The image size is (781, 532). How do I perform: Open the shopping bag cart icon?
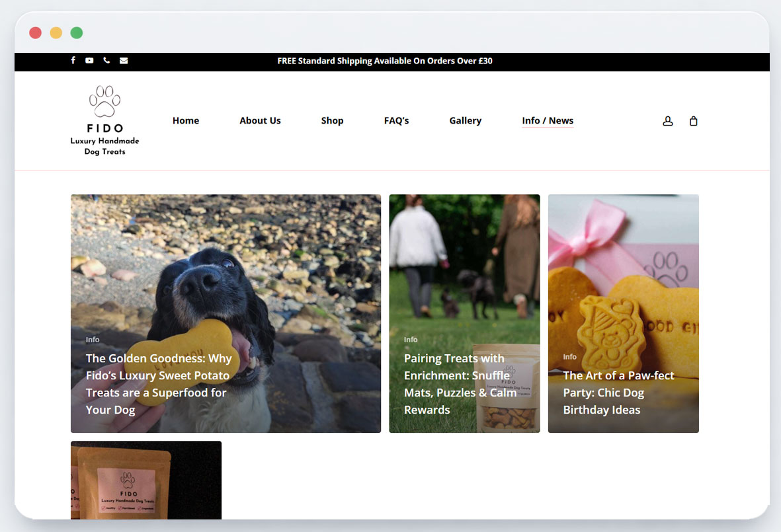(x=693, y=121)
